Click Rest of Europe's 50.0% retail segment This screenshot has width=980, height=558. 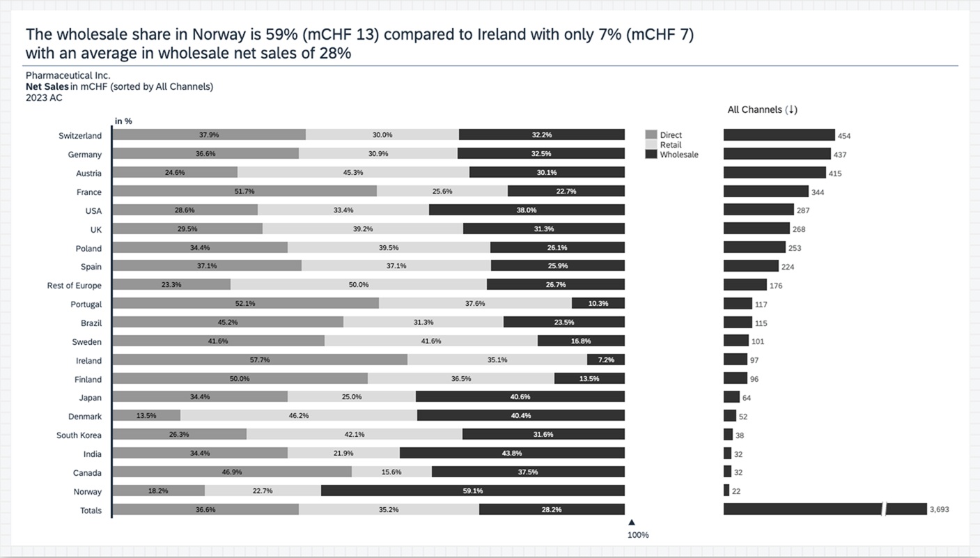(x=358, y=285)
